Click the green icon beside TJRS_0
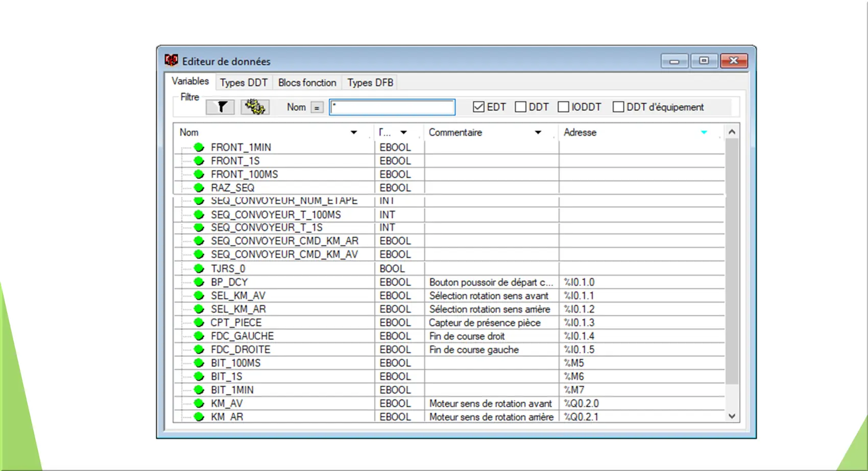868x471 pixels. pyautogui.click(x=199, y=268)
